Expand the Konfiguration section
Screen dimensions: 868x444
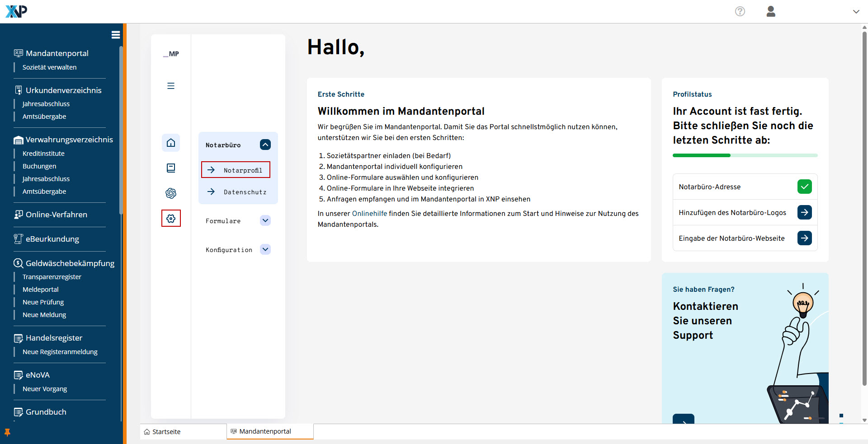tap(265, 249)
